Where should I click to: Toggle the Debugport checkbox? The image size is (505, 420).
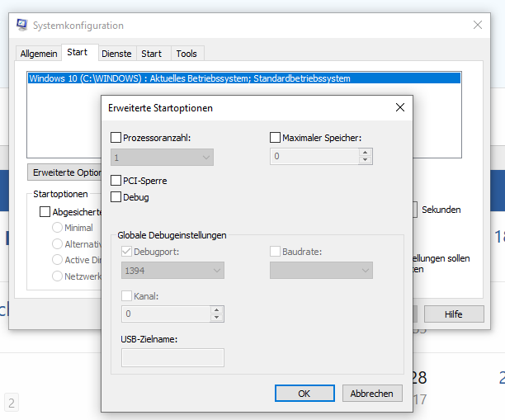126,251
